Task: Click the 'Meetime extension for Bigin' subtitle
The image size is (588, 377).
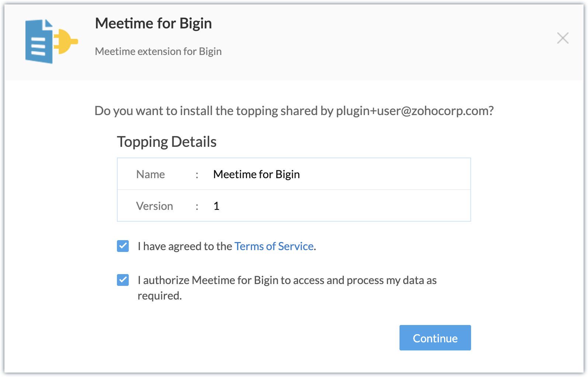Action: click(x=158, y=51)
